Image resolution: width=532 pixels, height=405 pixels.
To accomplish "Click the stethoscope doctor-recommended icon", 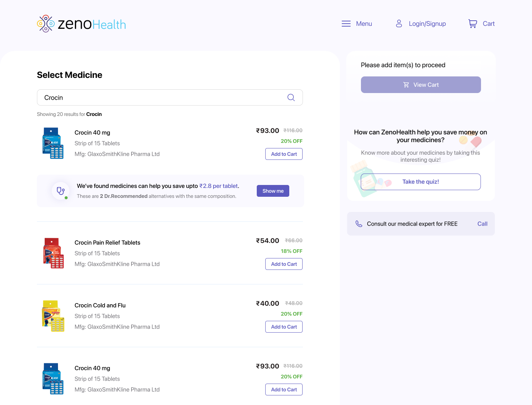I will click(61, 191).
